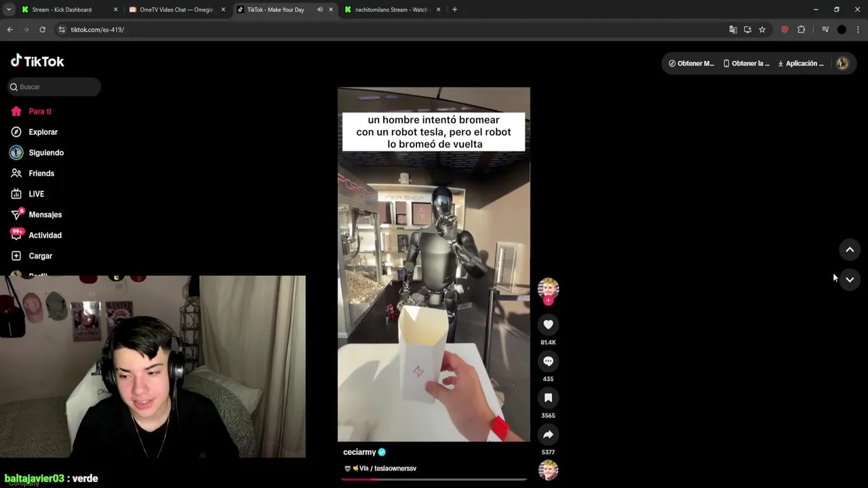Click the address bar URL

click(x=97, y=30)
